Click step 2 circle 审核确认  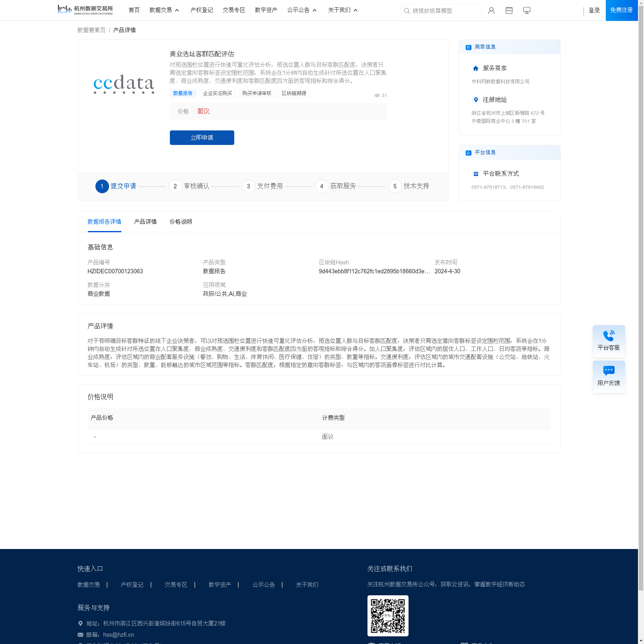[x=175, y=186]
